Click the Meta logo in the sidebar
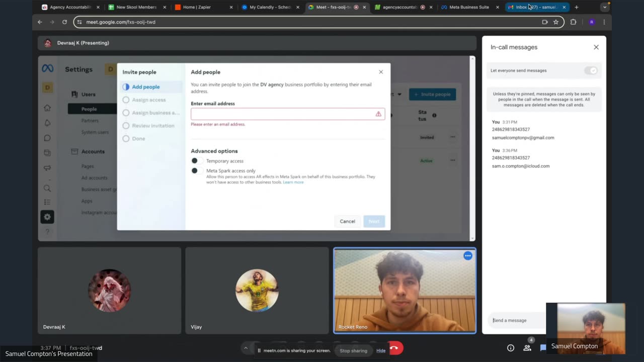Image resolution: width=644 pixels, height=362 pixels. (47, 68)
